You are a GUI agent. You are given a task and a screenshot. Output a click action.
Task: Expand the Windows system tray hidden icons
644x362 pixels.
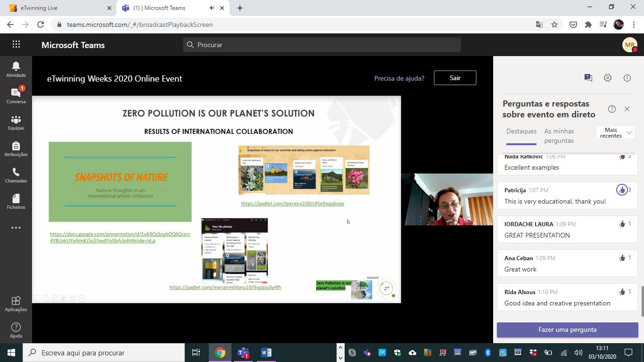click(341, 353)
